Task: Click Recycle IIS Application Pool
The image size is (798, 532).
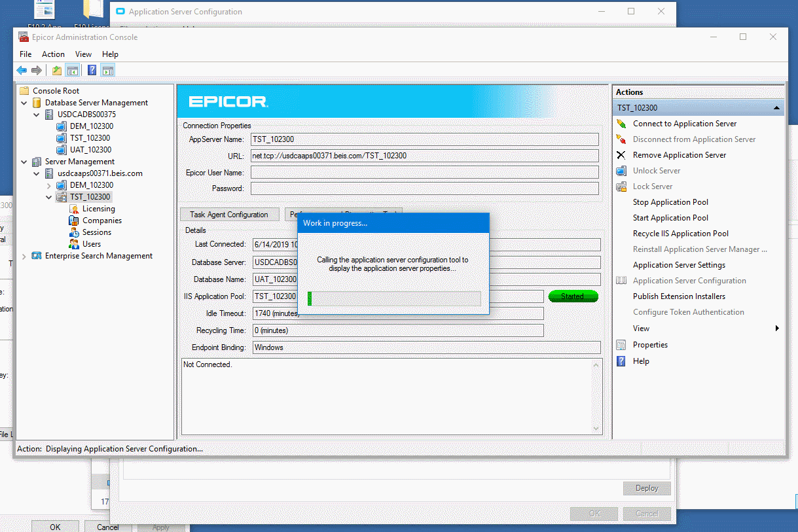Action: [x=681, y=234]
